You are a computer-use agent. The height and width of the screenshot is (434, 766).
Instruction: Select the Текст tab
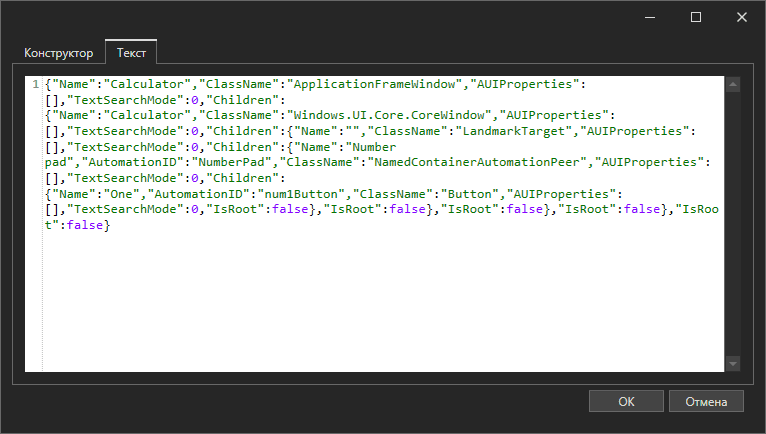coord(132,53)
